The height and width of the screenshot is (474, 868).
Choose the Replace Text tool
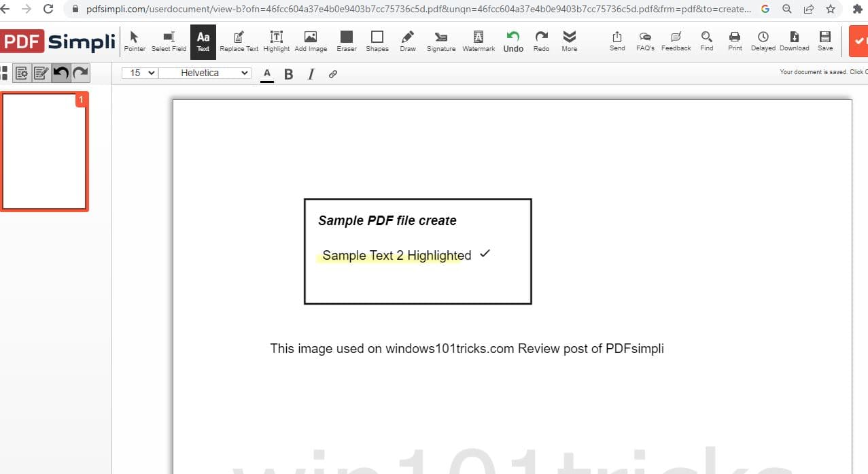pos(239,41)
